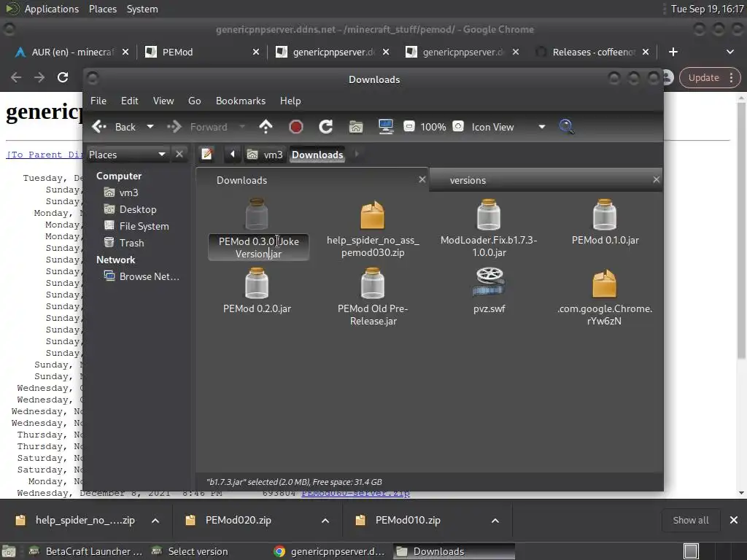
Task: Open the Back history dropdown arrow
Action: 150,127
